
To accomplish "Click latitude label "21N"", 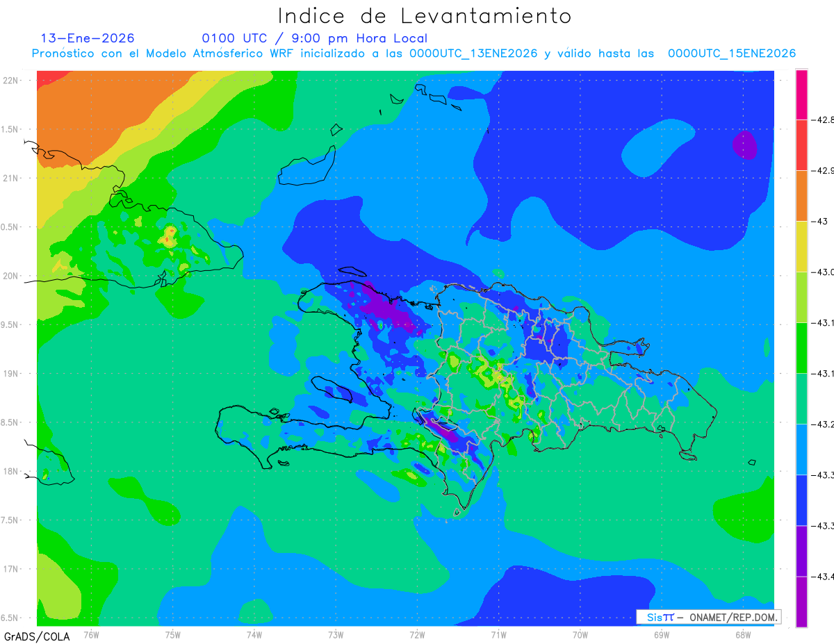I will (x=12, y=178).
